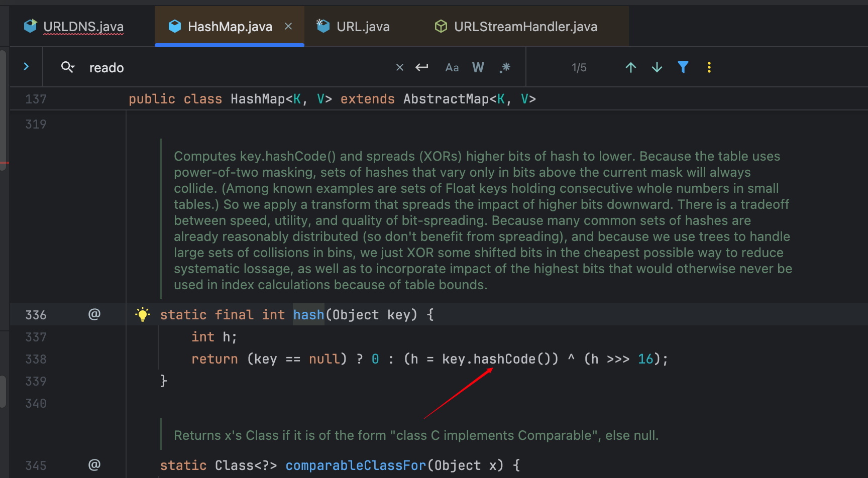This screenshot has height=478, width=868.
Task: Open the search options three-dot menu
Action: tap(709, 67)
